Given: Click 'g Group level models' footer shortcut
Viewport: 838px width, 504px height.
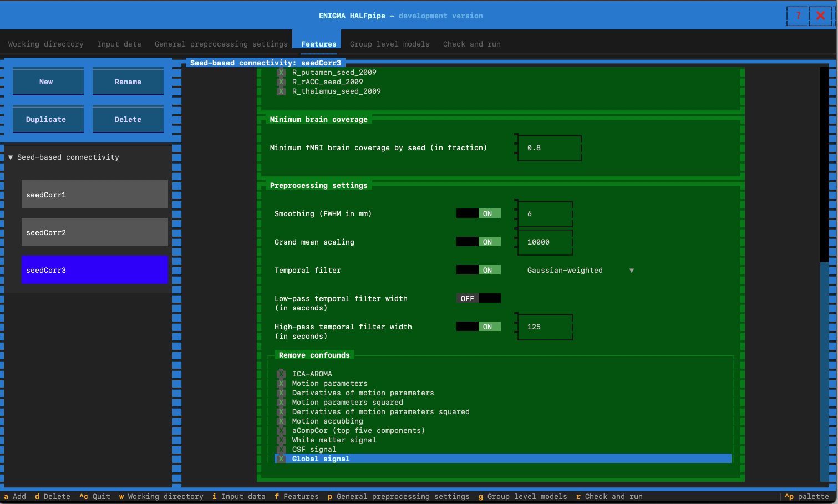Looking at the screenshot, I should click(x=523, y=497).
